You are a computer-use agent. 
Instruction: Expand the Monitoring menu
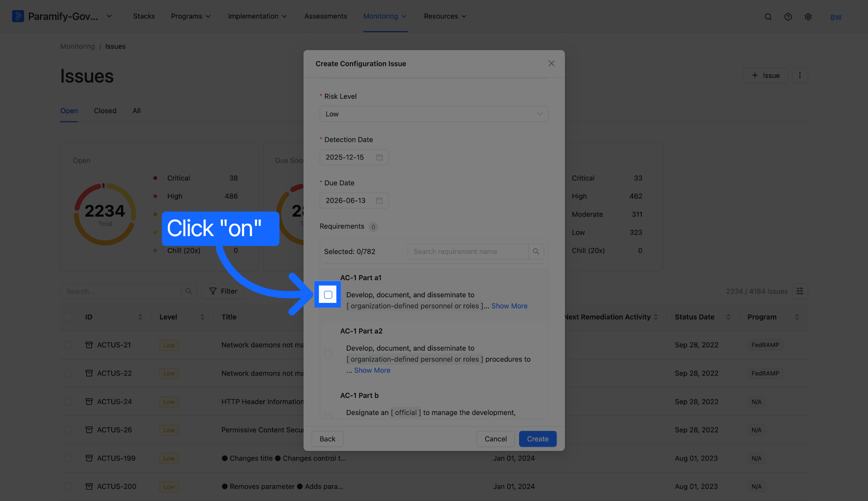click(385, 16)
